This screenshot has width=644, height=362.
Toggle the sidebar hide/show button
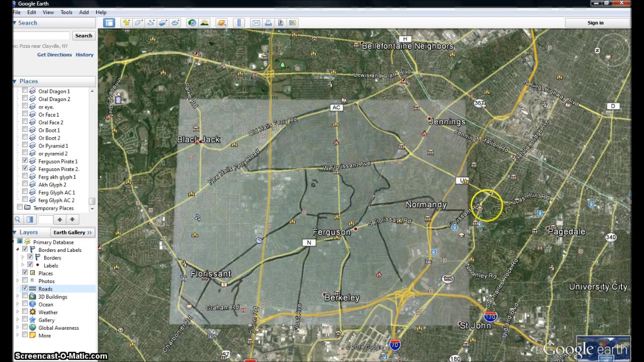coord(109,23)
